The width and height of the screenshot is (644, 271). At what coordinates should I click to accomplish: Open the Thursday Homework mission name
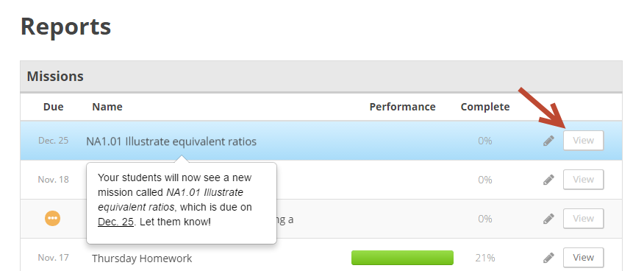coord(142,258)
